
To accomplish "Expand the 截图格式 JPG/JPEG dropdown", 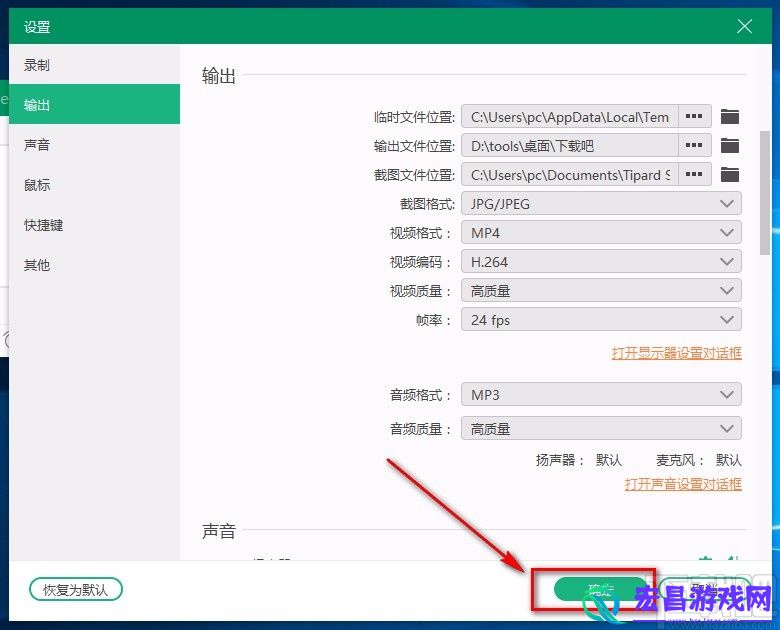I will click(x=601, y=204).
